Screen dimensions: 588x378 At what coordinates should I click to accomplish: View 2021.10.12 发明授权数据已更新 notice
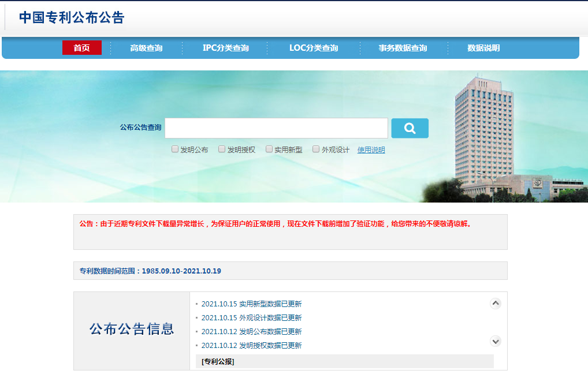coord(251,346)
